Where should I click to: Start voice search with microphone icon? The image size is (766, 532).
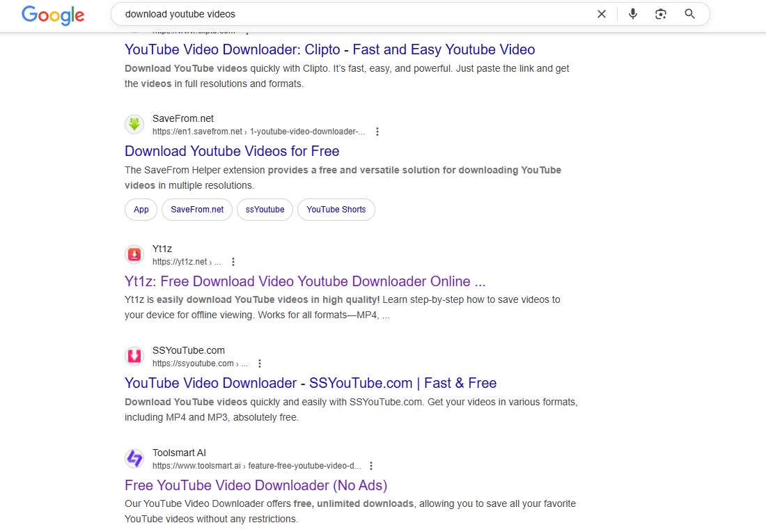(632, 14)
